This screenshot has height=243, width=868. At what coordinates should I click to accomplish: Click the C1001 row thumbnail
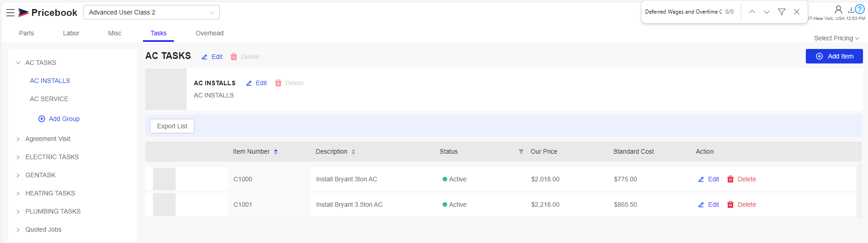(164, 204)
